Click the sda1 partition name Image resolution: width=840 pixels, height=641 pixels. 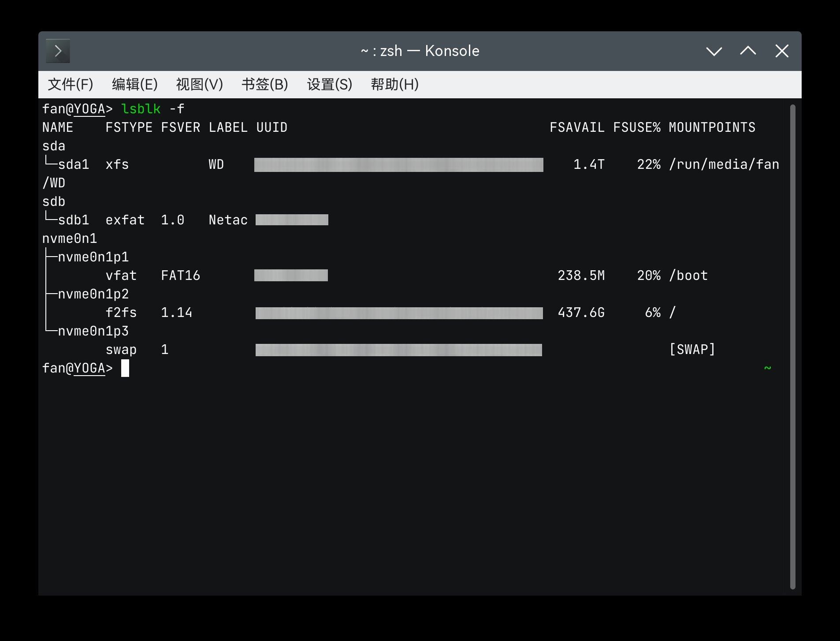pos(74,164)
